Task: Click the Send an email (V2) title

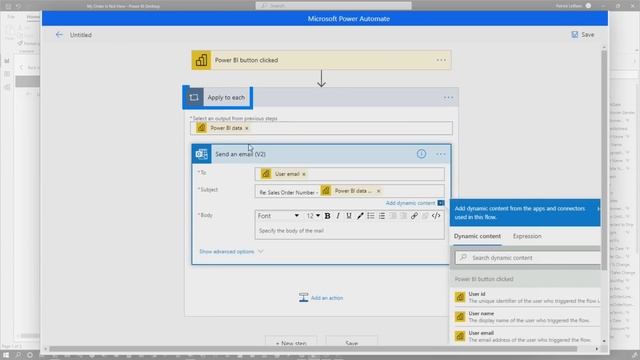Action: pos(240,154)
